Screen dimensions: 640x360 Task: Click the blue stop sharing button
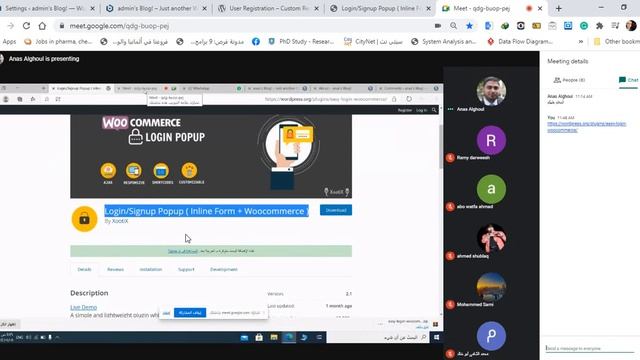tap(190, 313)
